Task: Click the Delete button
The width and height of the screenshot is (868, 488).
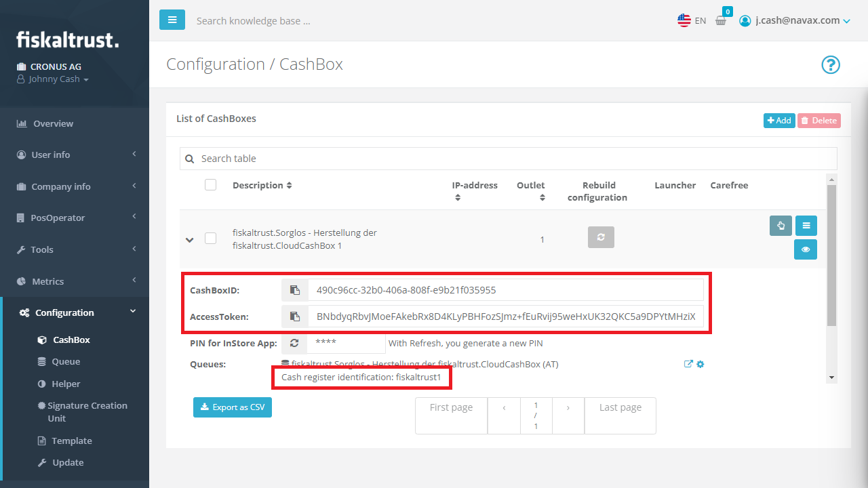Action: click(819, 121)
